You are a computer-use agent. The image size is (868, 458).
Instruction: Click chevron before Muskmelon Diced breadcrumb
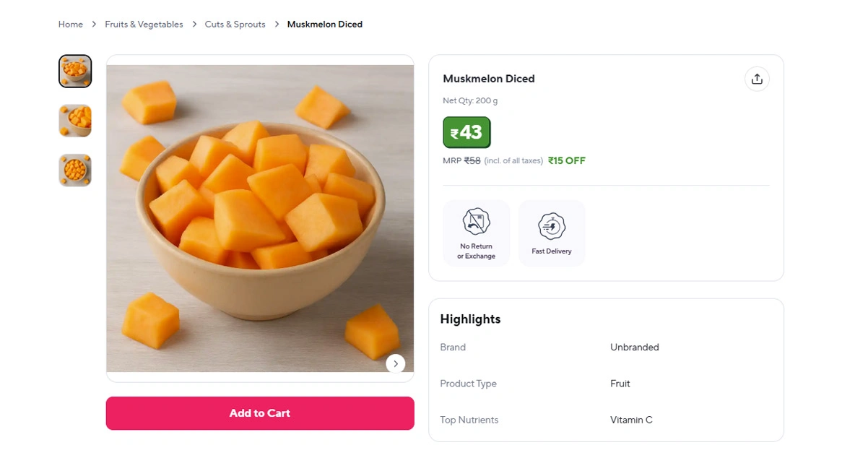pyautogui.click(x=277, y=25)
